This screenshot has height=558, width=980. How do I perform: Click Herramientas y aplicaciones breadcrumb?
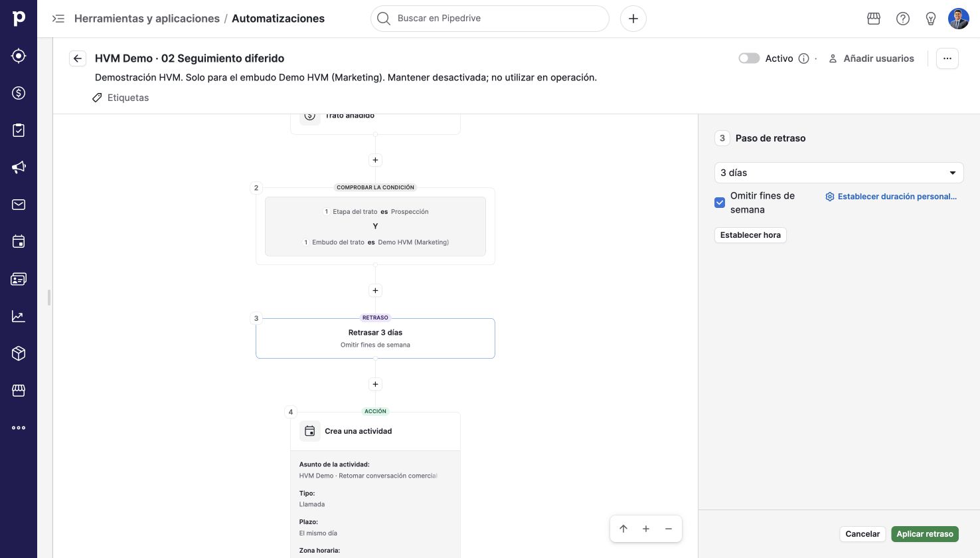click(x=147, y=19)
